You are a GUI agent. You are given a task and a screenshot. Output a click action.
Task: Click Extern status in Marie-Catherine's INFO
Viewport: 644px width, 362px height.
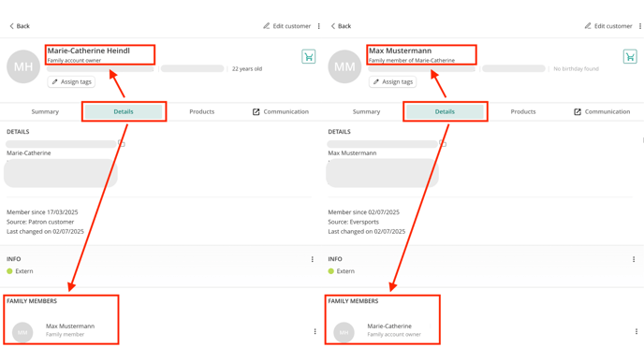[21, 271]
